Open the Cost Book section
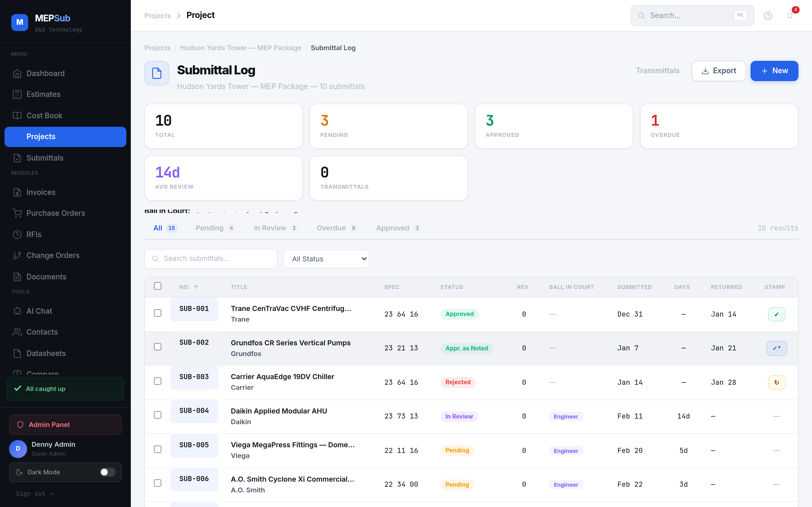The width and height of the screenshot is (812, 507). coord(44,115)
